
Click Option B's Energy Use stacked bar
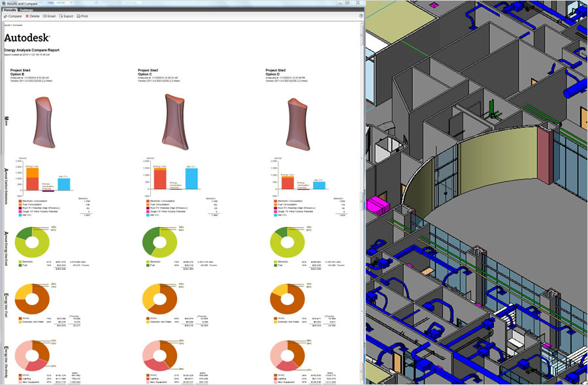[32, 179]
